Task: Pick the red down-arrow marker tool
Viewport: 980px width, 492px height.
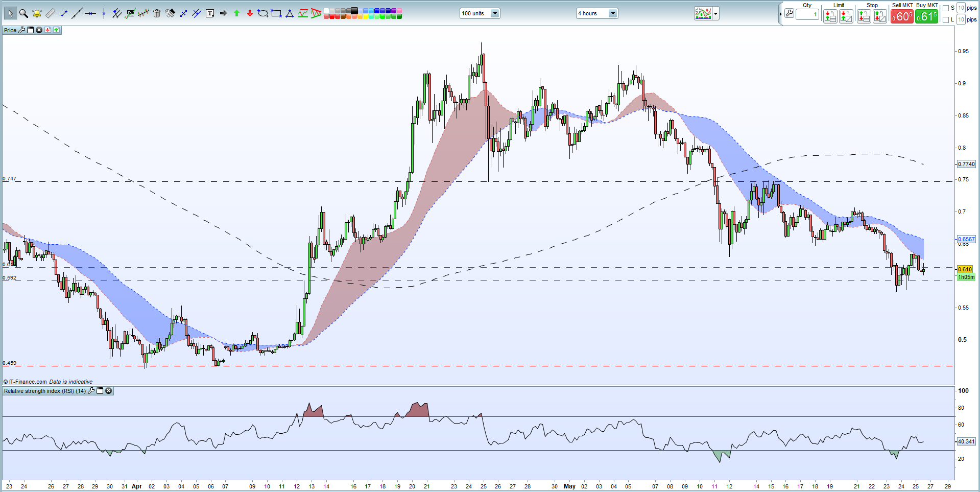Action: tap(250, 13)
